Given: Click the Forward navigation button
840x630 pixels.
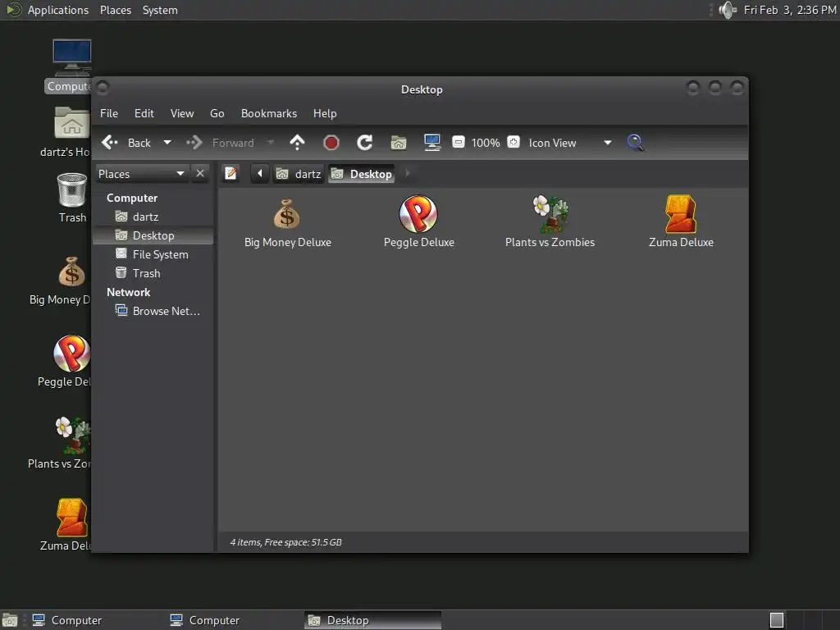Looking at the screenshot, I should 220,143.
